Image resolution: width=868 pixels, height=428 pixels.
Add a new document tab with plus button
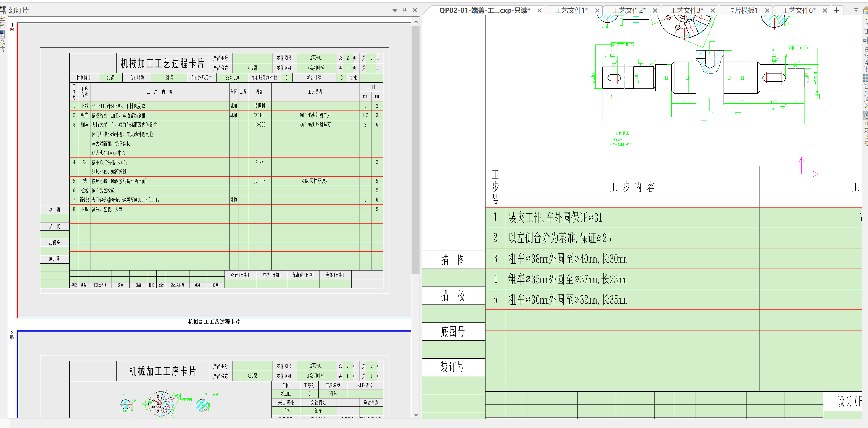tap(836, 10)
